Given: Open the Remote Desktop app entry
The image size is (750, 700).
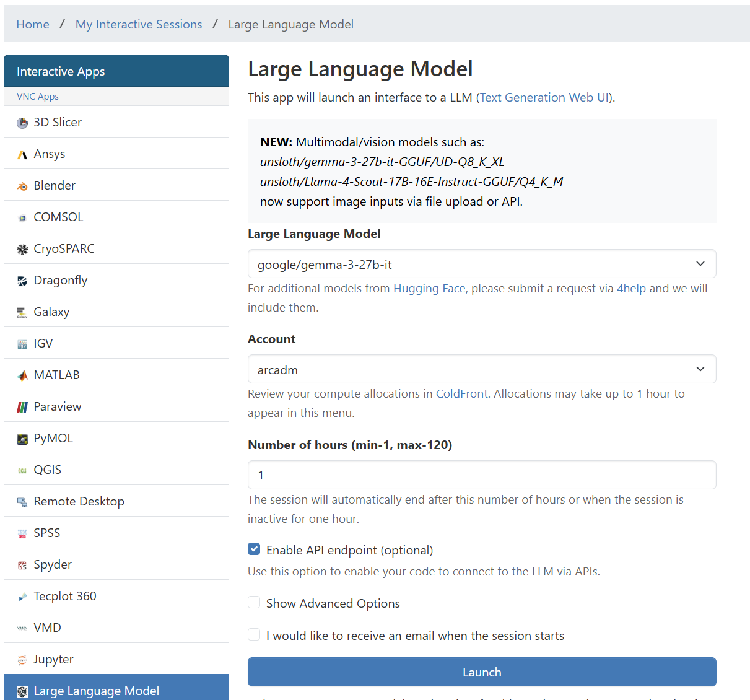Looking at the screenshot, I should [x=79, y=501].
